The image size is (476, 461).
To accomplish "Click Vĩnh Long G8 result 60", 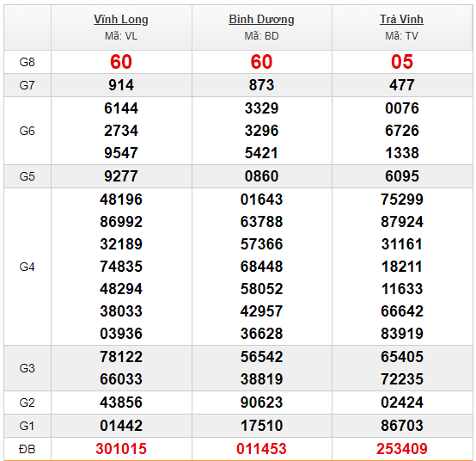I will pyautogui.click(x=121, y=62).
